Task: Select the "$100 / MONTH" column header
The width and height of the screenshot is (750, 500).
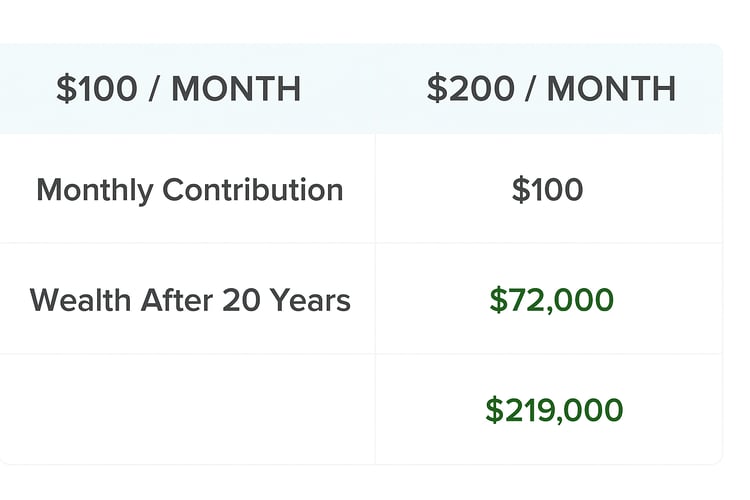Action: pyautogui.click(x=178, y=89)
